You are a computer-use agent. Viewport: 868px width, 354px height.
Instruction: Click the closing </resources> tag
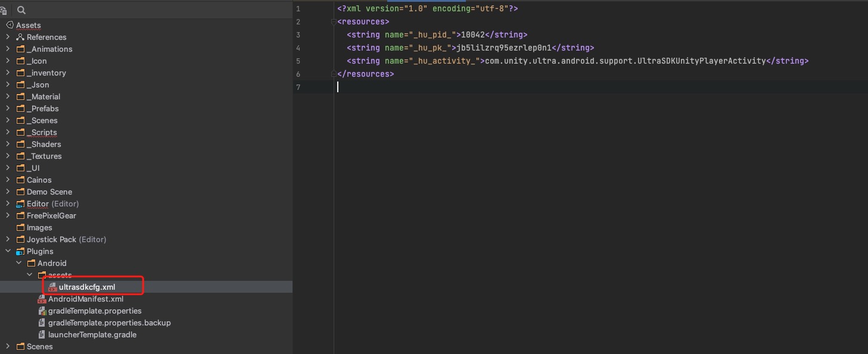pyautogui.click(x=366, y=74)
